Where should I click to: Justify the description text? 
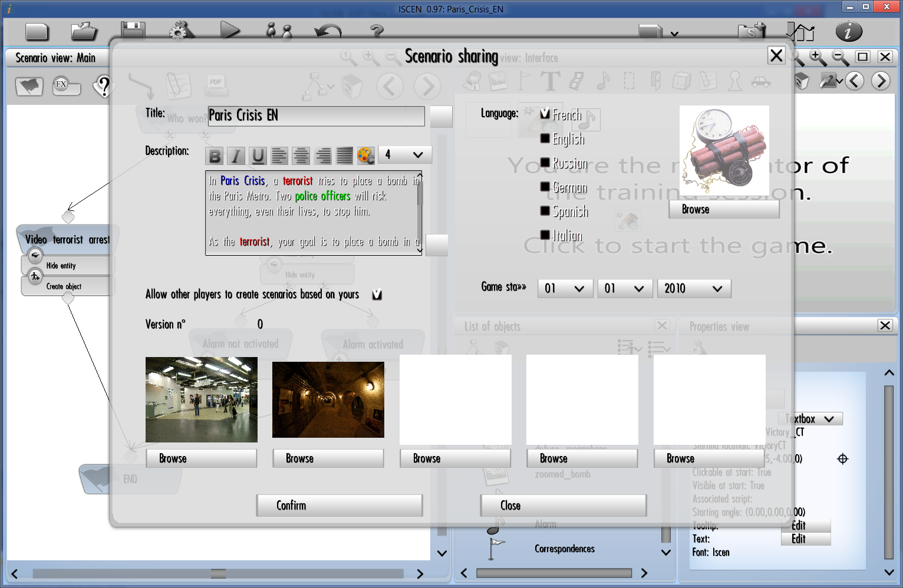coord(344,156)
